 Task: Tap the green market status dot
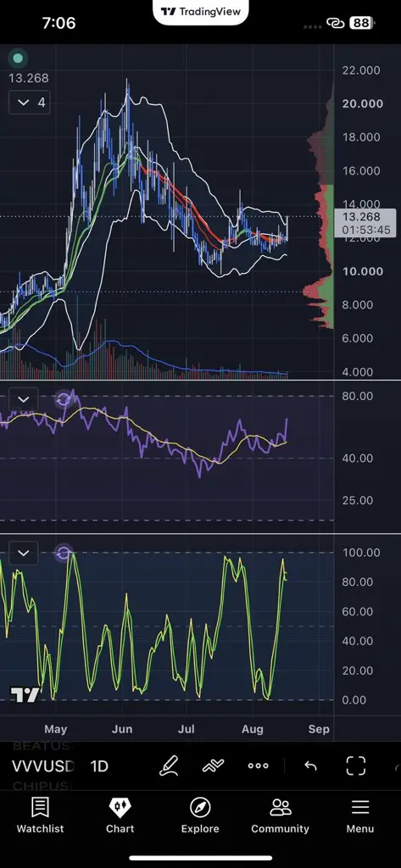coord(18,58)
